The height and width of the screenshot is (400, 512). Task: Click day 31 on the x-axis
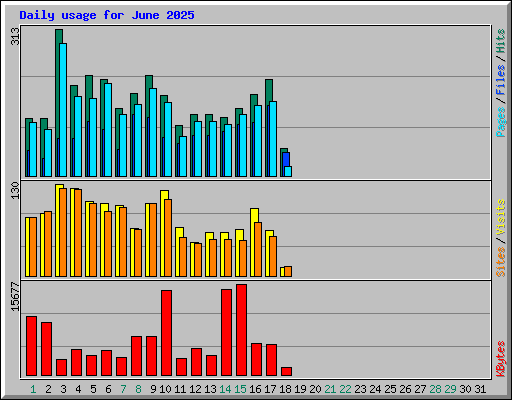(480, 389)
